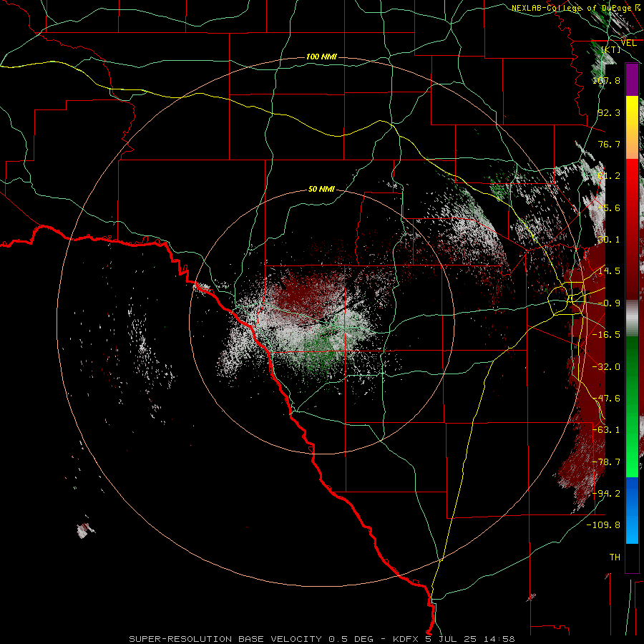Click the -63.1 velocity scale value
Image resolution: width=644 pixels, height=644 pixels.
point(606,429)
